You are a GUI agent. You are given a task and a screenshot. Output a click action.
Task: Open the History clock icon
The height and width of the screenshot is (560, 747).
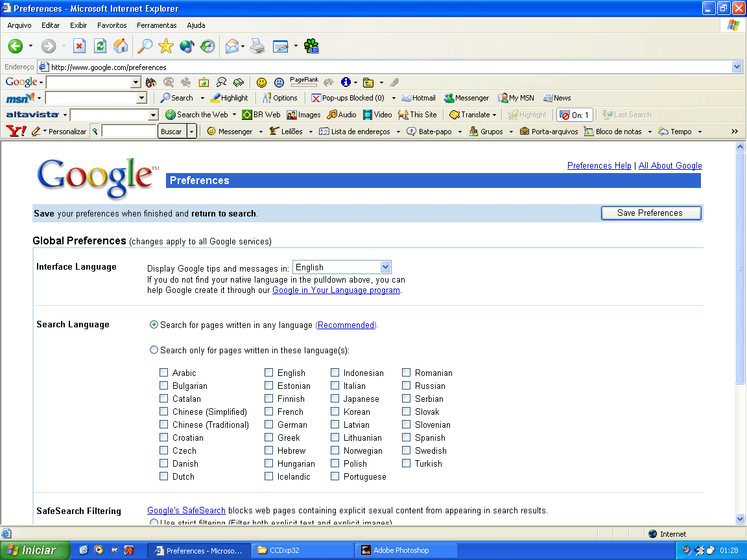[x=207, y=46]
